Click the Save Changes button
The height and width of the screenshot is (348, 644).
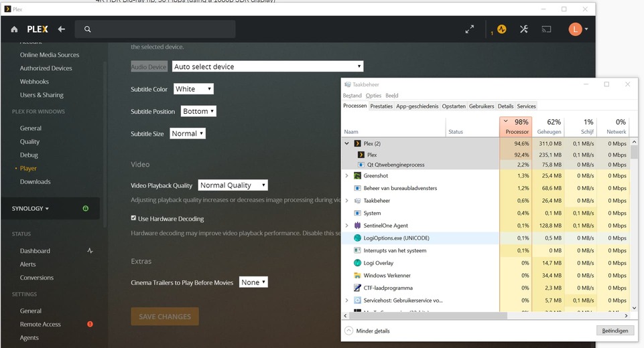coord(165,317)
